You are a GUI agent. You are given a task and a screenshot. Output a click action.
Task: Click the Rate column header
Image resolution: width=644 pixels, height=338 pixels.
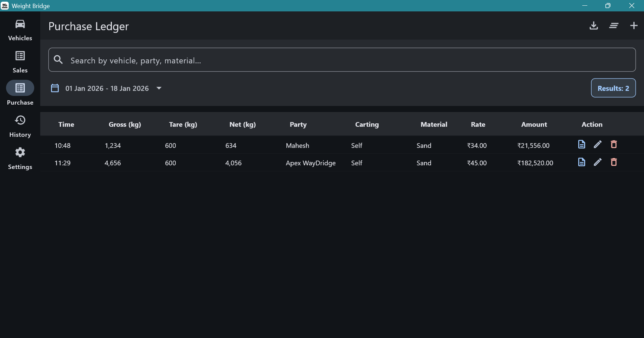478,124
